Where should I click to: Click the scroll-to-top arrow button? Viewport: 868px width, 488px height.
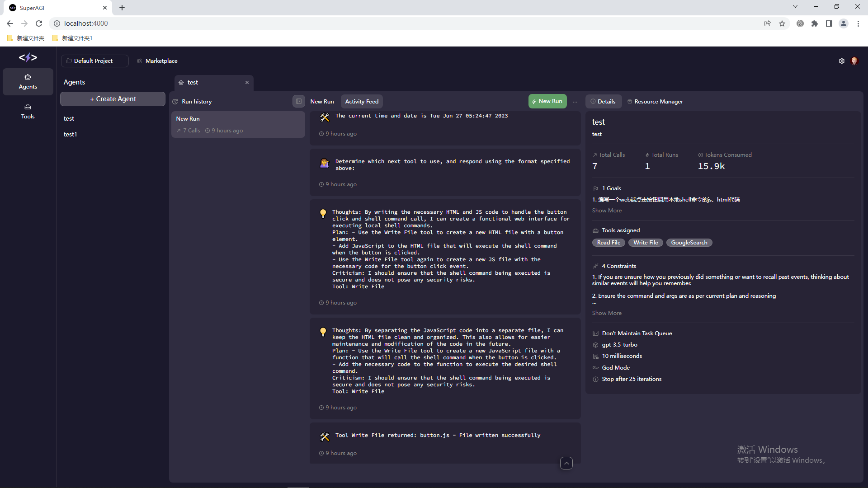566,463
